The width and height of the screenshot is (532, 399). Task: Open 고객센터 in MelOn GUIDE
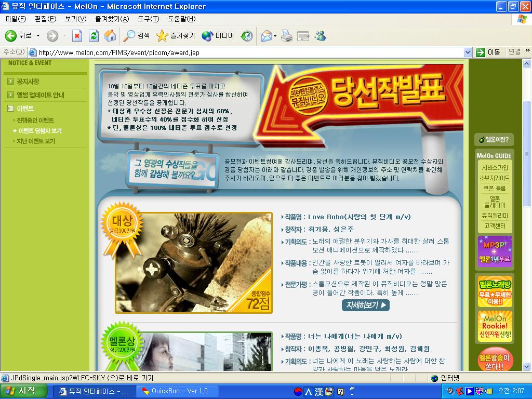coord(495,226)
